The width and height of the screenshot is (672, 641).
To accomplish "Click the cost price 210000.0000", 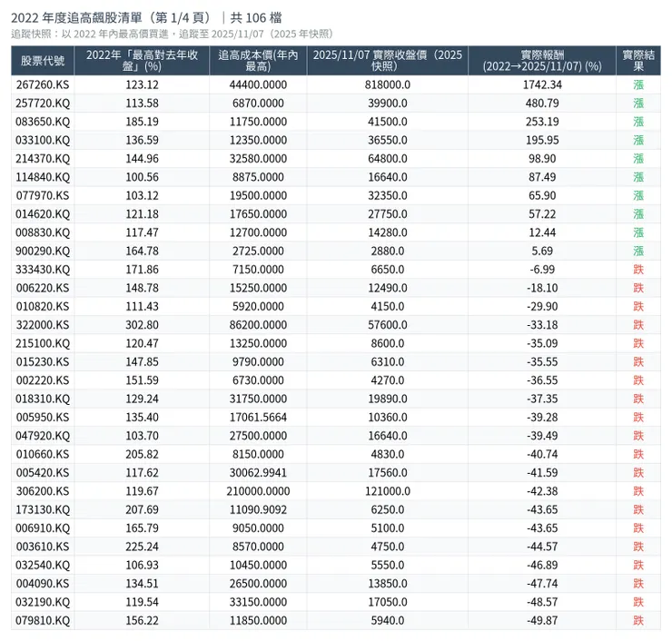I will [258, 491].
